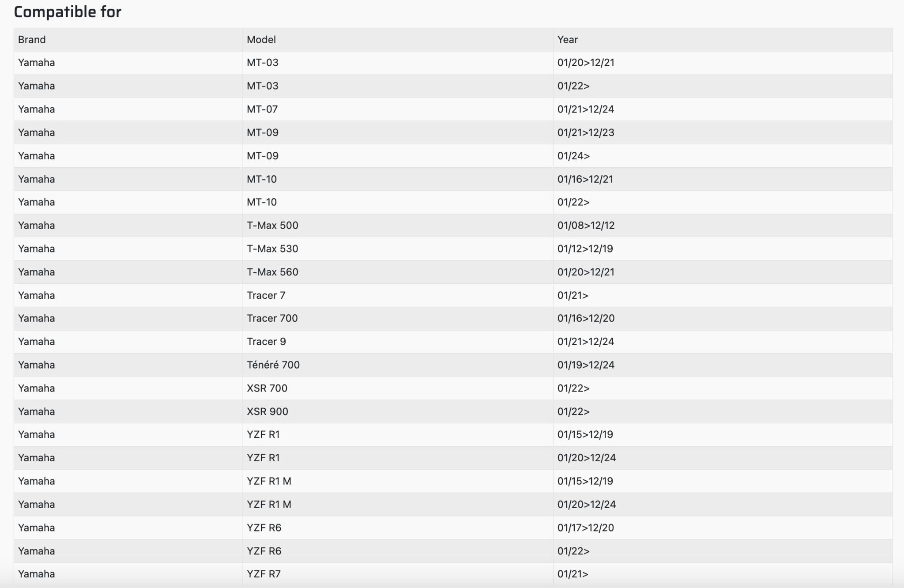Select the Ténéré 700 model cell
This screenshot has height=588, width=904.
[x=273, y=365]
